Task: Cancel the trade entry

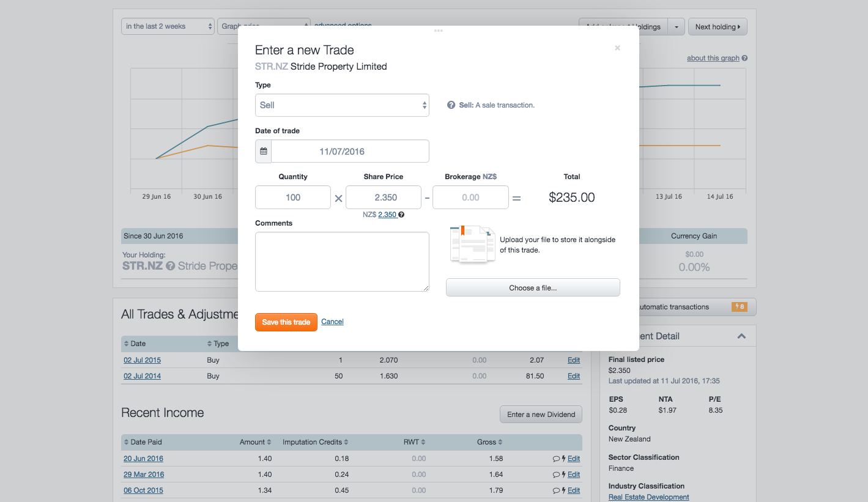Action: 332,322
